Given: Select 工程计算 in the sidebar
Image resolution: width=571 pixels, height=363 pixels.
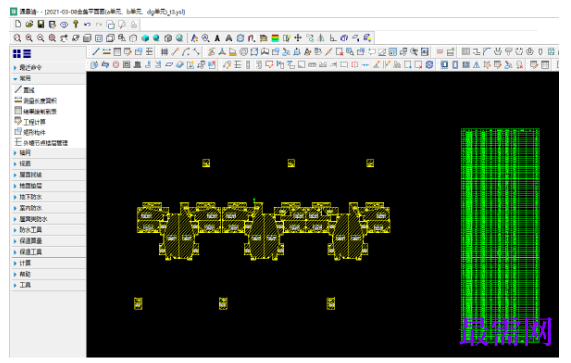Looking at the screenshot, I should (x=30, y=122).
